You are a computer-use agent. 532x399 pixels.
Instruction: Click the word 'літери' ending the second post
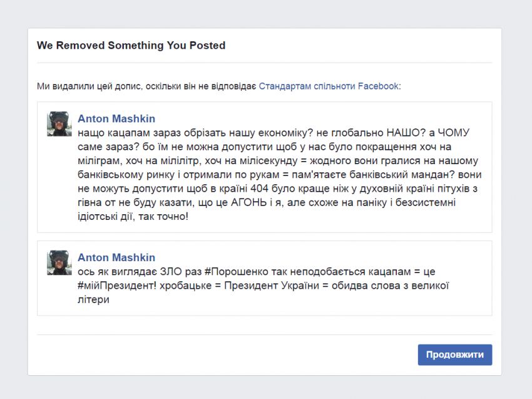(x=94, y=299)
